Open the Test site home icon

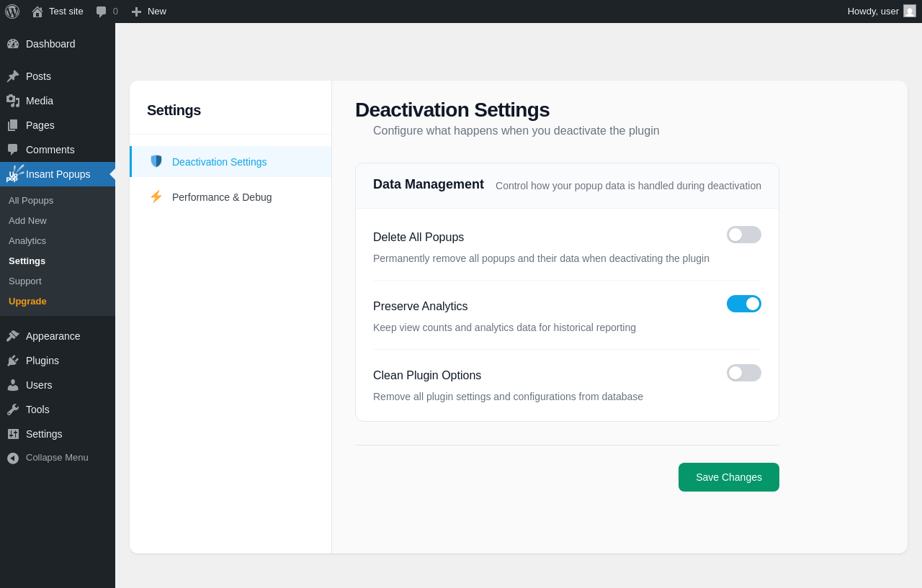point(37,12)
